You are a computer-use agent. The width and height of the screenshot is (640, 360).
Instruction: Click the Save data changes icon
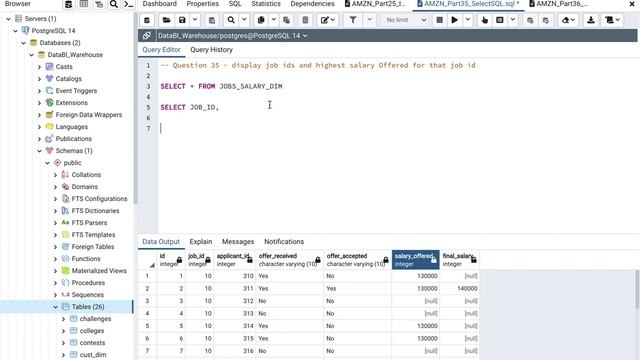point(211,20)
